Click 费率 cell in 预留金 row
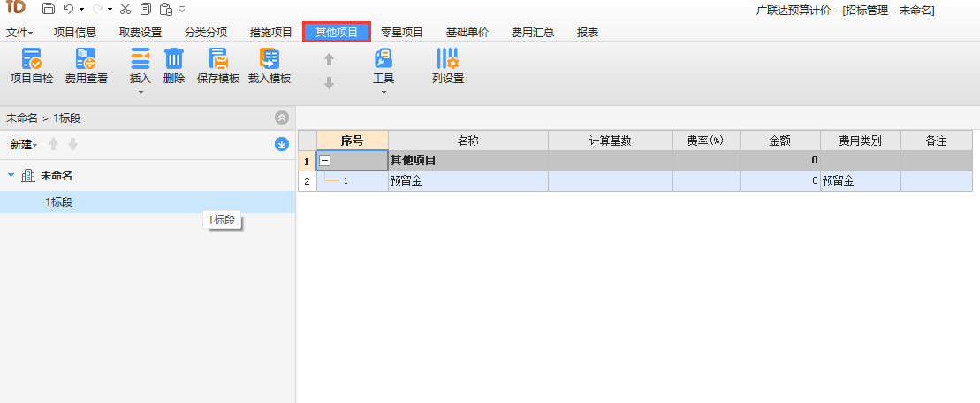 706,181
